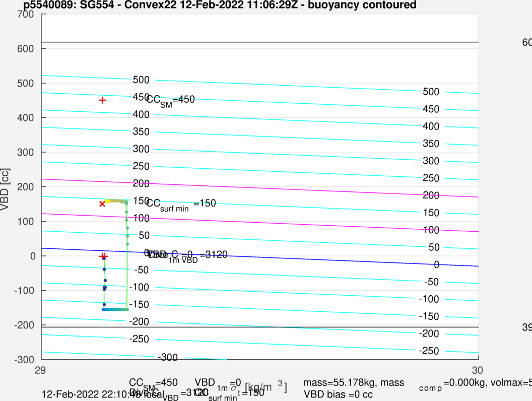Click the x-axis tick label 30
The height and width of the screenshot is (401, 532).
(x=477, y=369)
